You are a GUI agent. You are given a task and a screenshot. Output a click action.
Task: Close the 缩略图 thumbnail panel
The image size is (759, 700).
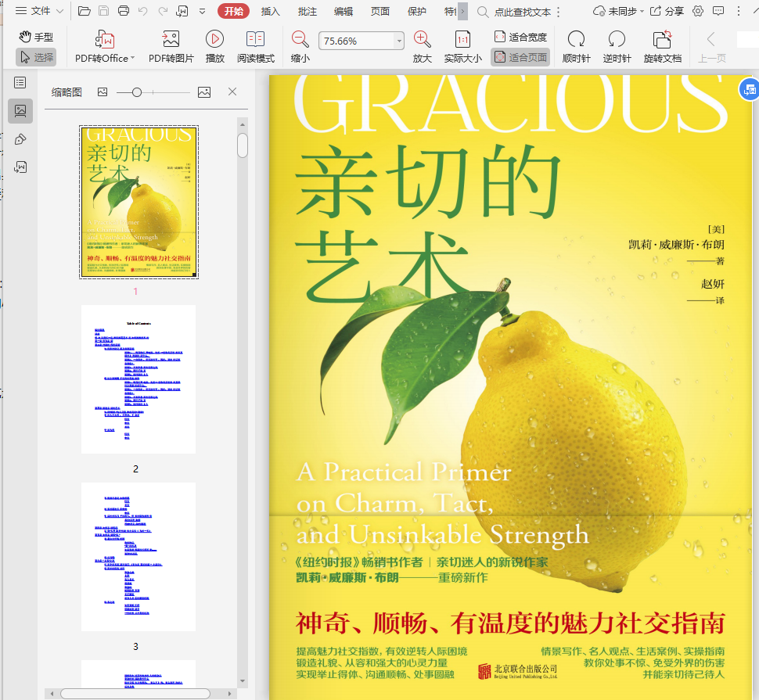click(232, 92)
